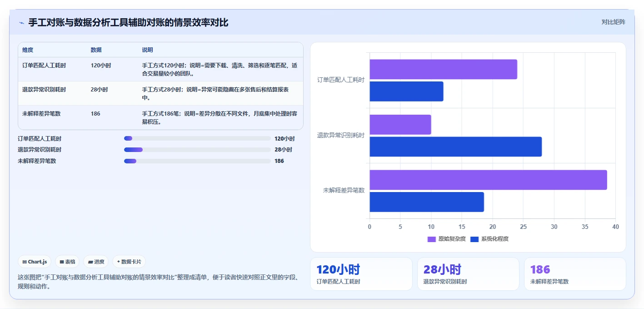Click the purple bar for 订单匹配人工耗时
Viewport: 644px width, 309px height.
coord(443,69)
